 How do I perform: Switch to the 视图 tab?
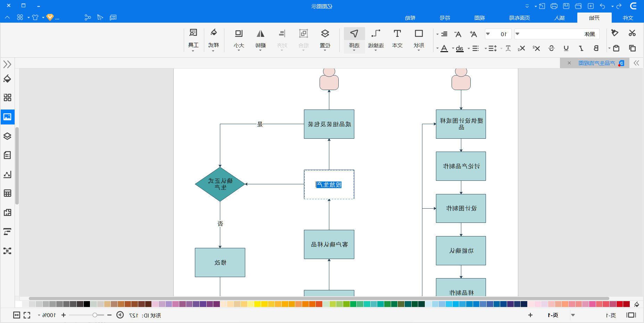coord(480,18)
